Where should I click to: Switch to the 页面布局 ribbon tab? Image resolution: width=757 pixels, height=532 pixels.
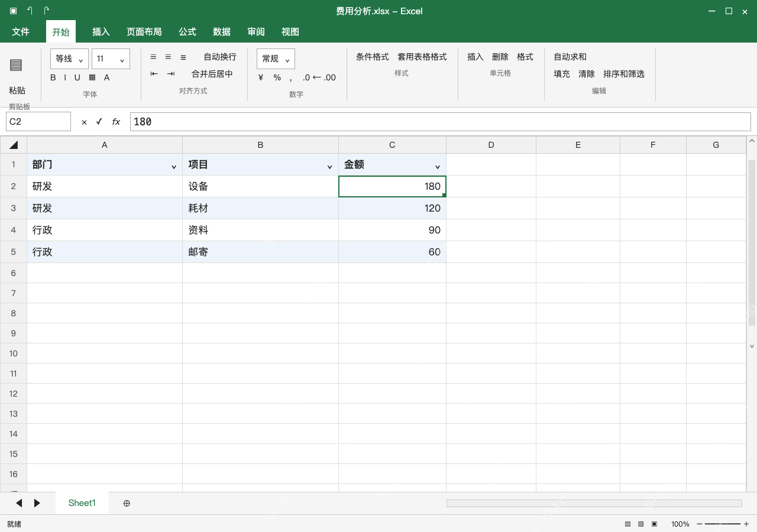[144, 31]
